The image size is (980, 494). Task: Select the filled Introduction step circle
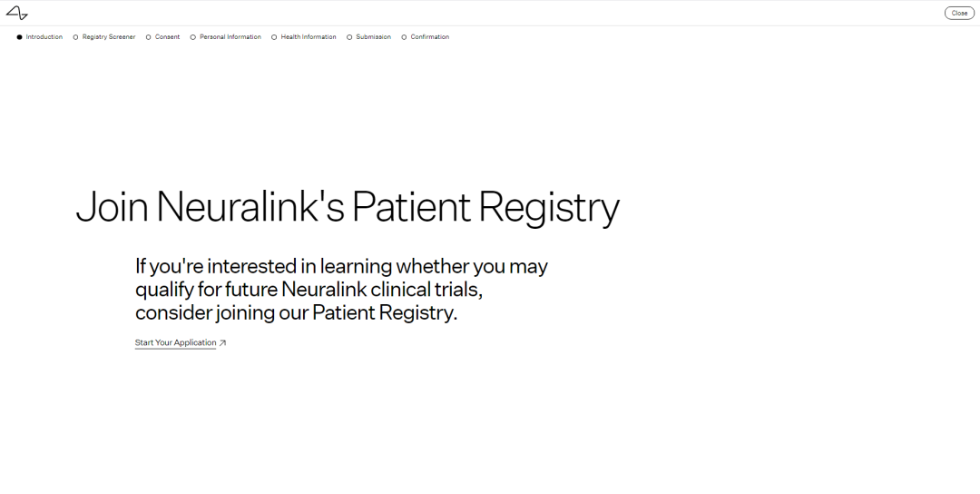coord(20,37)
